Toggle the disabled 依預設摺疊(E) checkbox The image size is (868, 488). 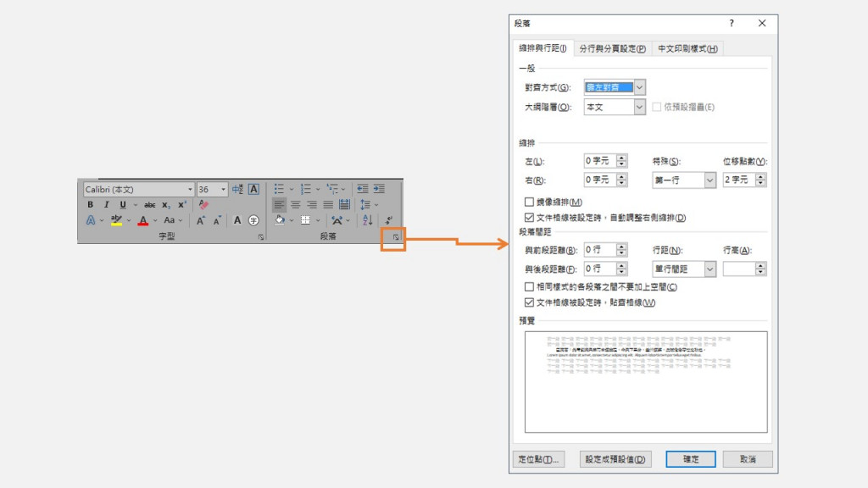pos(657,107)
